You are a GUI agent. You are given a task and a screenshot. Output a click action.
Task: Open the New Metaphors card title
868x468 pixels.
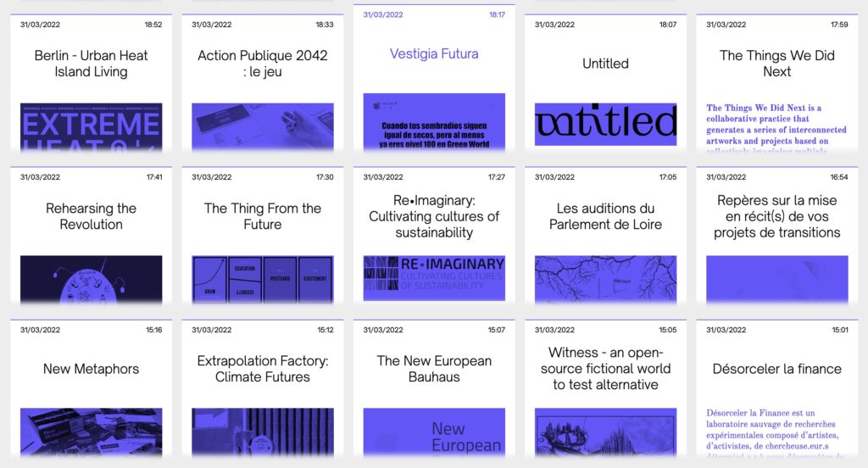click(x=92, y=369)
